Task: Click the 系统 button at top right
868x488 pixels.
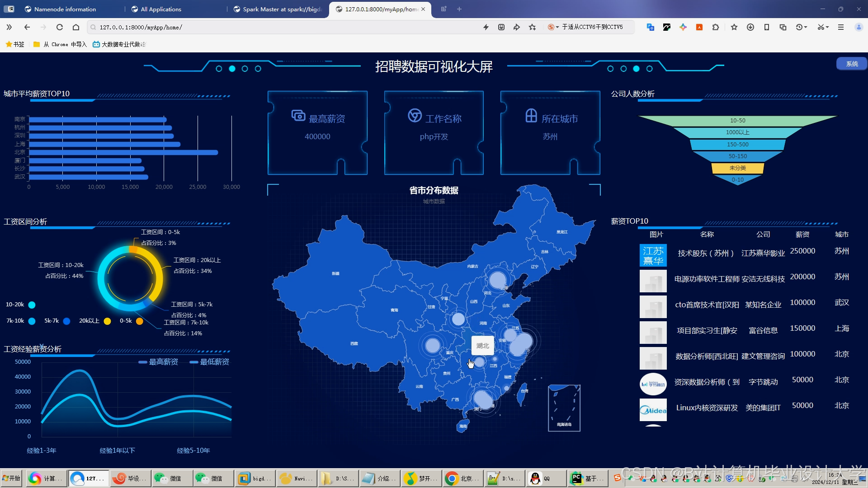Action: point(852,64)
